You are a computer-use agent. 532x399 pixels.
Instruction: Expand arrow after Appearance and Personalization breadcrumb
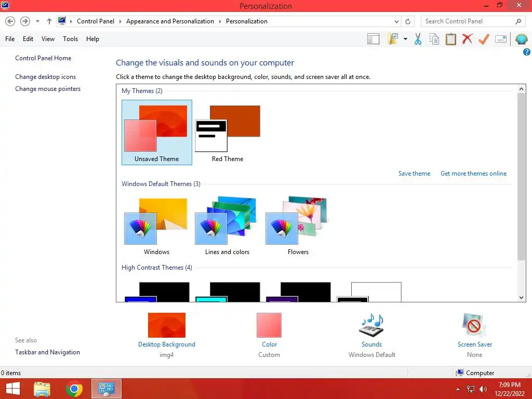pos(220,21)
